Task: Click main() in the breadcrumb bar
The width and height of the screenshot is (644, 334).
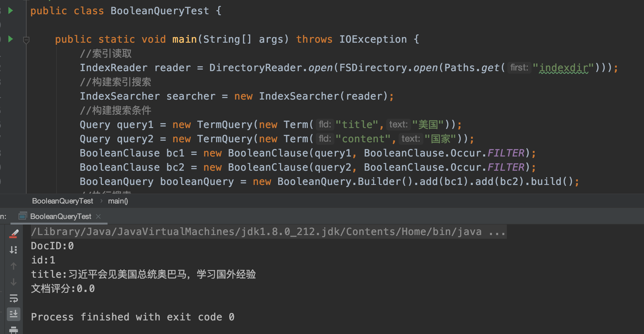Action: point(118,201)
